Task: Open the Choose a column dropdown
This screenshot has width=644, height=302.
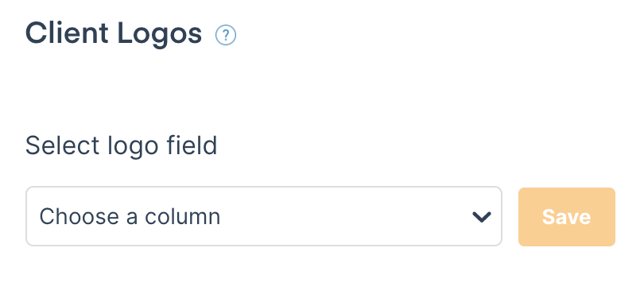Action: (264, 216)
